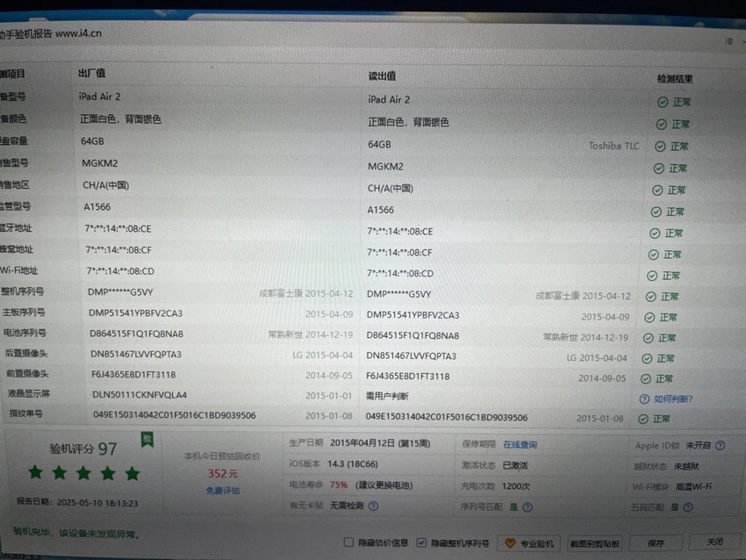Viewport: 746px width, 560px height.
Task: Click the 出厂值 column header
Action: [x=92, y=73]
